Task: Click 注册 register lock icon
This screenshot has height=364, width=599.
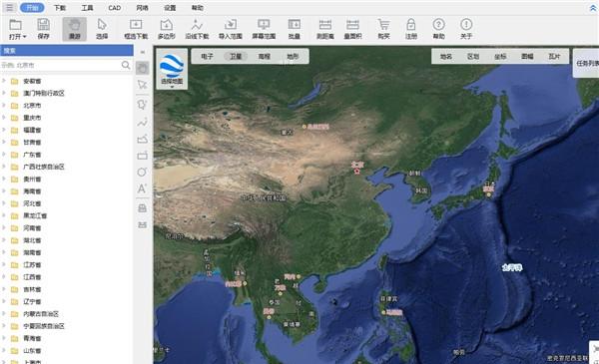Action: (x=411, y=29)
